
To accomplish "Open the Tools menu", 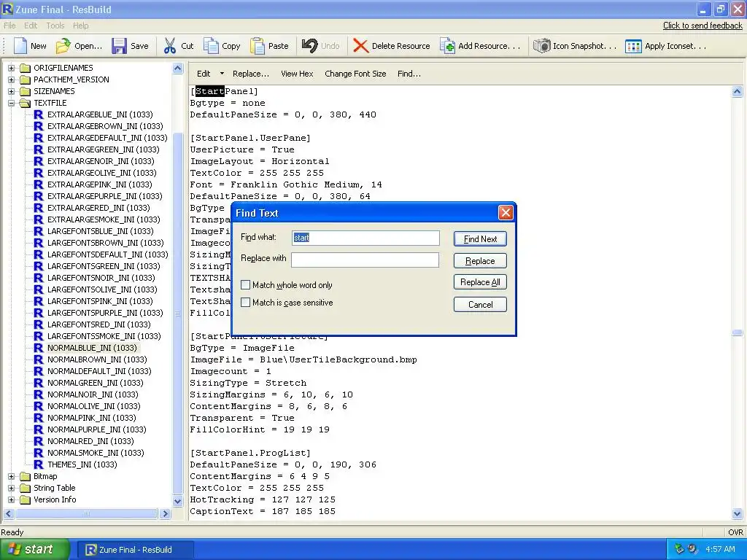I will 55,26.
